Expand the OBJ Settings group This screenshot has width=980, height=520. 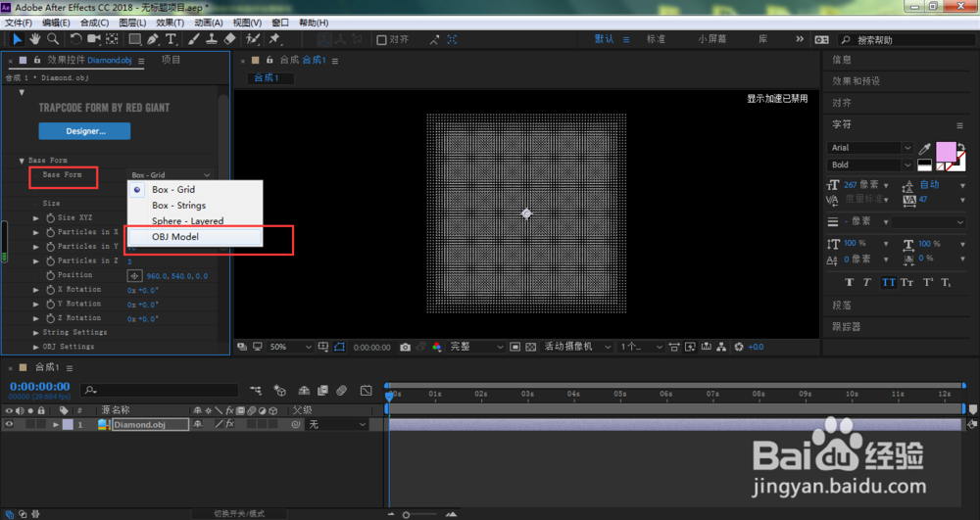[35, 347]
